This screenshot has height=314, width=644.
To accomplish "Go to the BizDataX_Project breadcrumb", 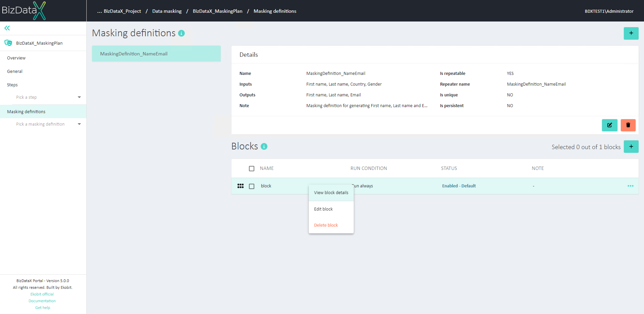I will pyautogui.click(x=122, y=11).
